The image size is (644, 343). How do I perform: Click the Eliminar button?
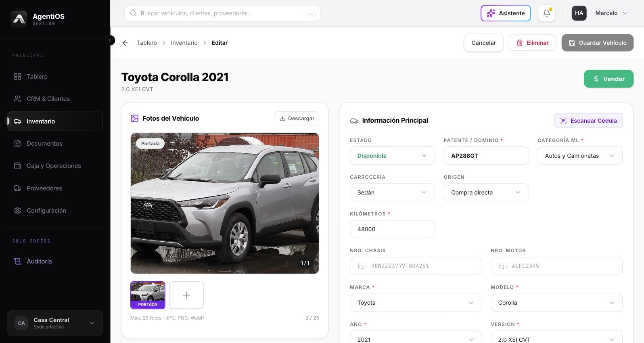click(532, 43)
